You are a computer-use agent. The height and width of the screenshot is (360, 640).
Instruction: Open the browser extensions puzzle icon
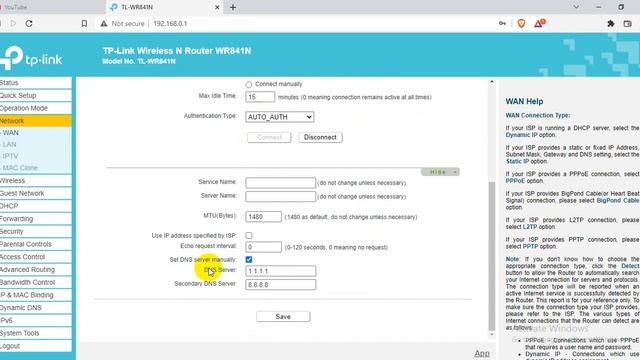(611, 24)
